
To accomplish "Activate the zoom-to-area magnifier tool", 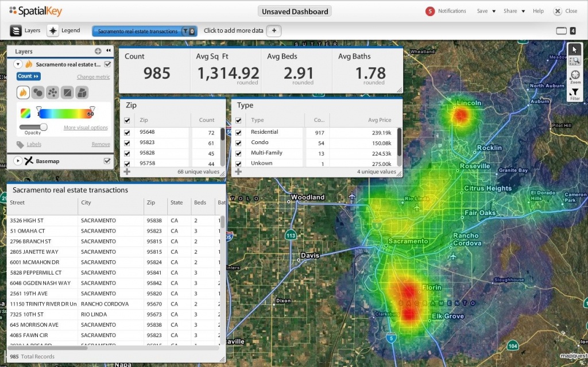I will [x=575, y=61].
